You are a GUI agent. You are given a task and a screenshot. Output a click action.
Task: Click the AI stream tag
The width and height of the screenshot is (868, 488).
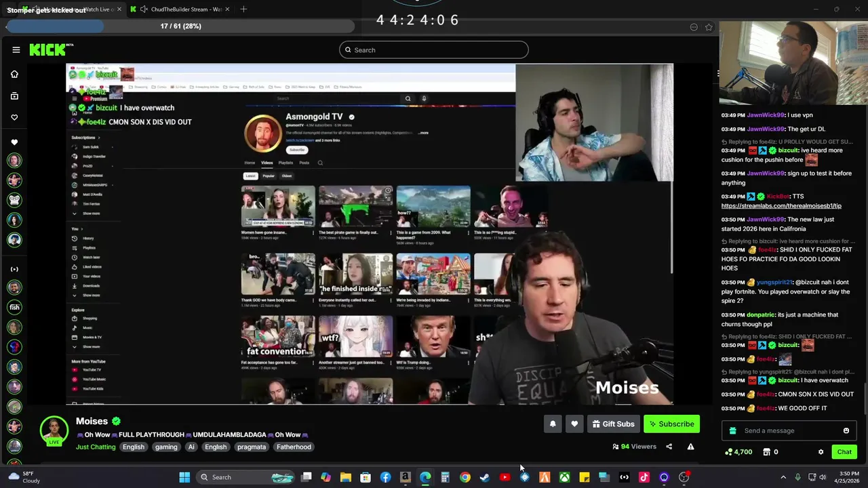coord(191,447)
